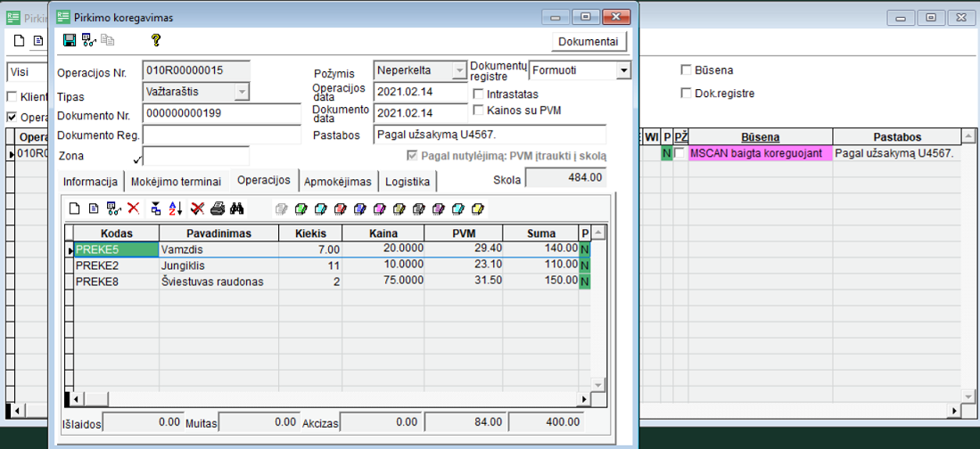
Task: Edit the Operacijos data date field
Action: tap(420, 91)
